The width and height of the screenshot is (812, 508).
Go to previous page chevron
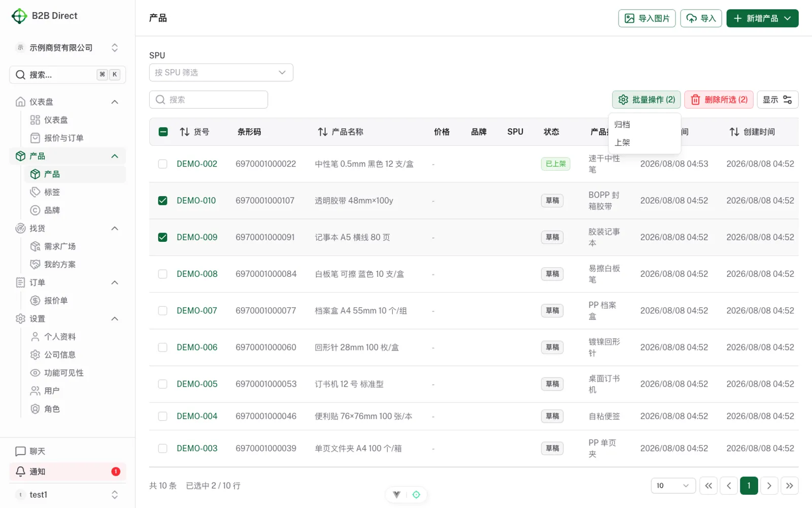(729, 486)
